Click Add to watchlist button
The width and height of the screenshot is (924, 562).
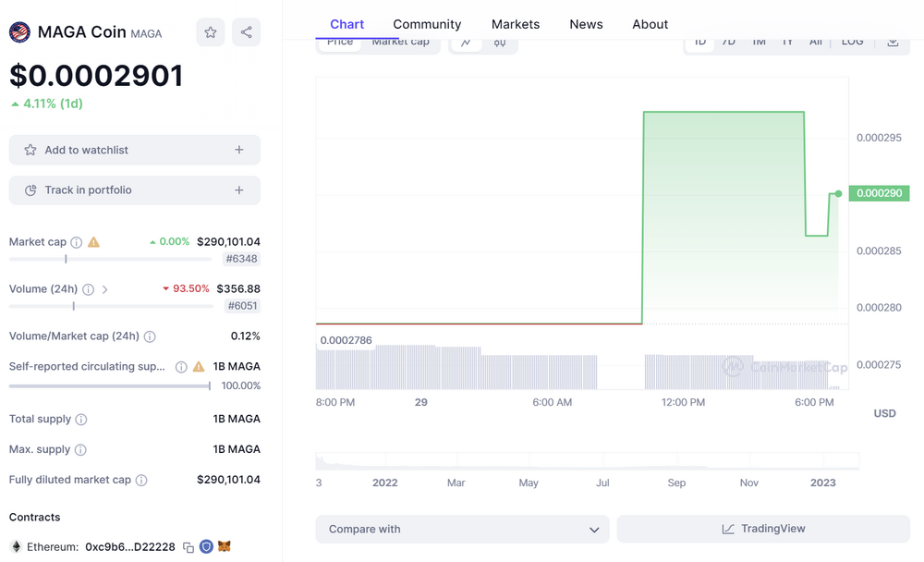(135, 150)
